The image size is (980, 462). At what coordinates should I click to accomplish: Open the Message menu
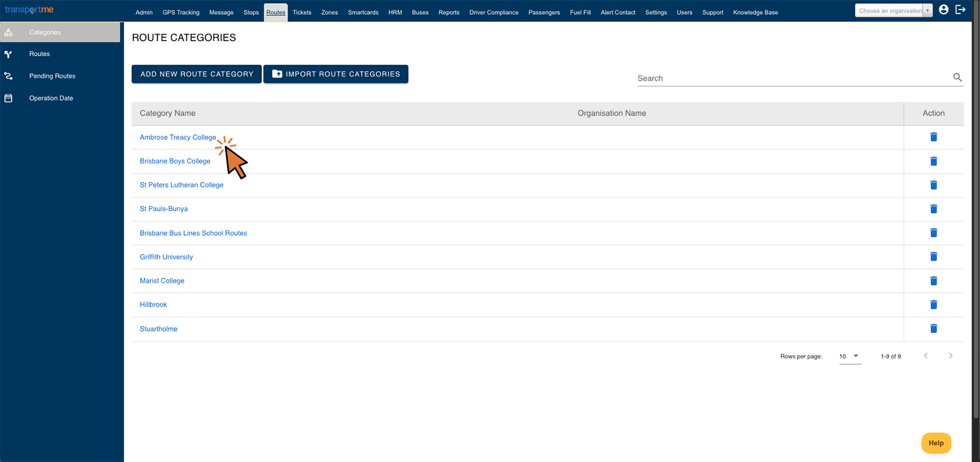point(221,12)
